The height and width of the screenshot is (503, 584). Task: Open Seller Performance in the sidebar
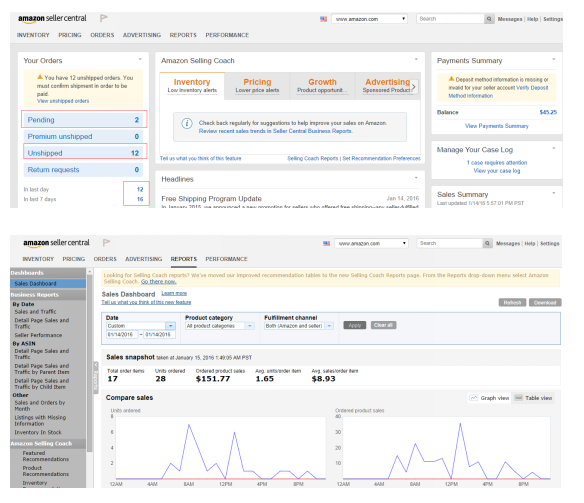pos(38,335)
